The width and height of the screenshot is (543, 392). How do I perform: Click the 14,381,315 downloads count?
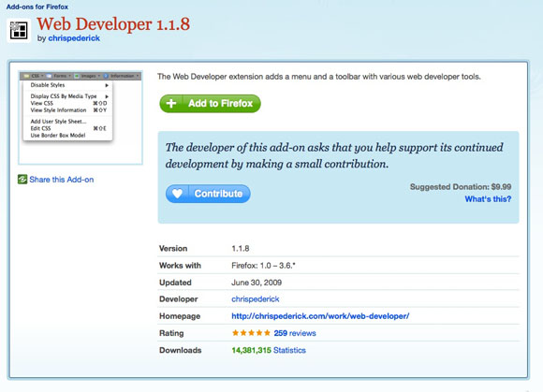coord(252,350)
